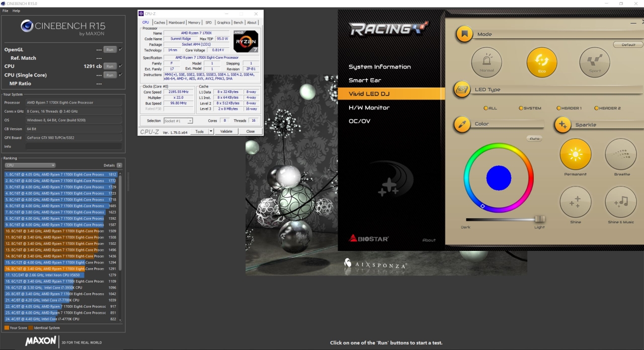The width and height of the screenshot is (644, 350).
Task: Expand the ranking Details arrow
Action: point(119,165)
